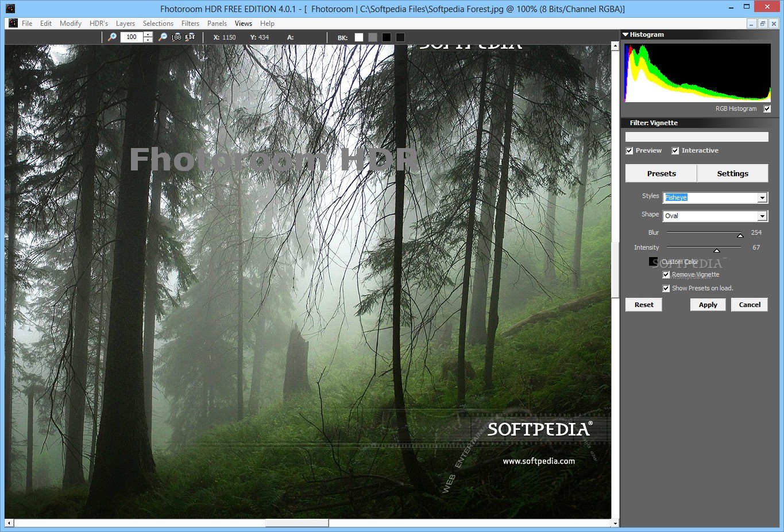Open the Edit menu
The height and width of the screenshot is (532, 784).
click(46, 24)
